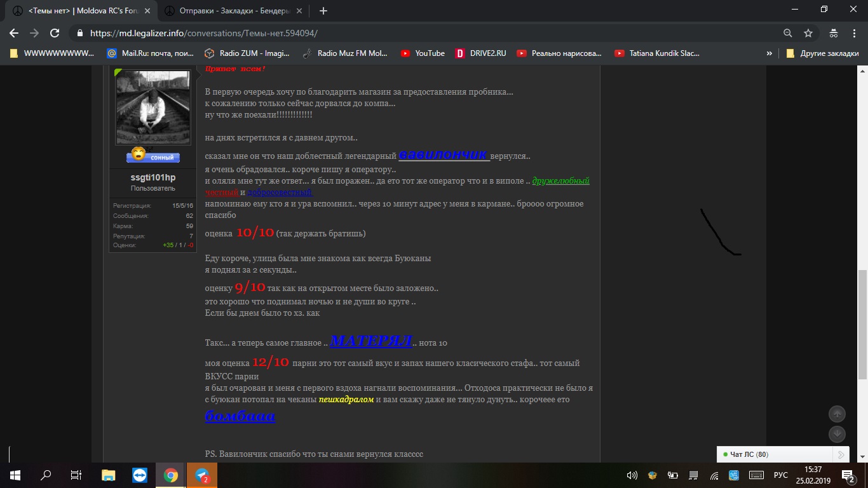Open the Chrome three-dot menu
Viewport: 868px width, 488px height.
(855, 33)
